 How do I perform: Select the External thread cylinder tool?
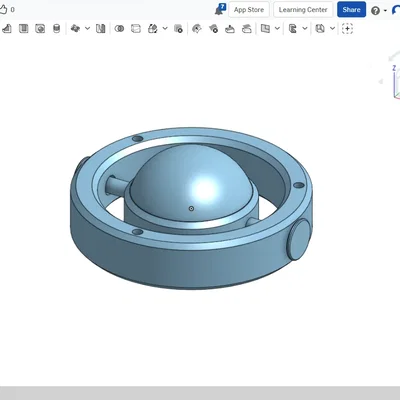tap(57, 29)
